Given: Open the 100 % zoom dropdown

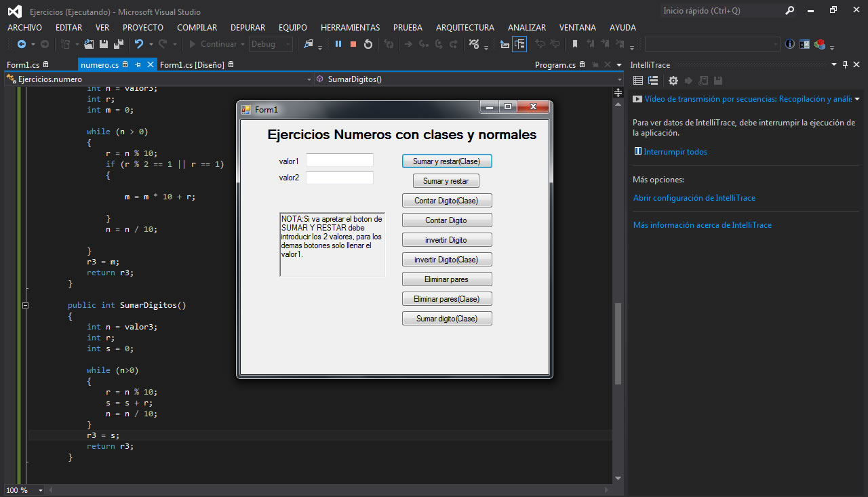Looking at the screenshot, I should (x=40, y=490).
